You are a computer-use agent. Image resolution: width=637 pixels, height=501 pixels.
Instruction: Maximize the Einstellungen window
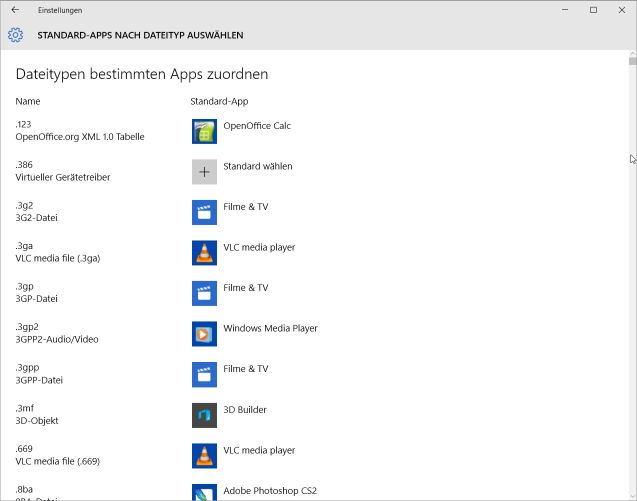click(594, 10)
